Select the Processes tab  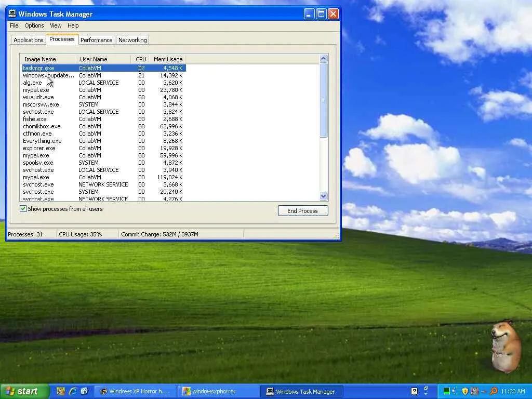[62, 39]
